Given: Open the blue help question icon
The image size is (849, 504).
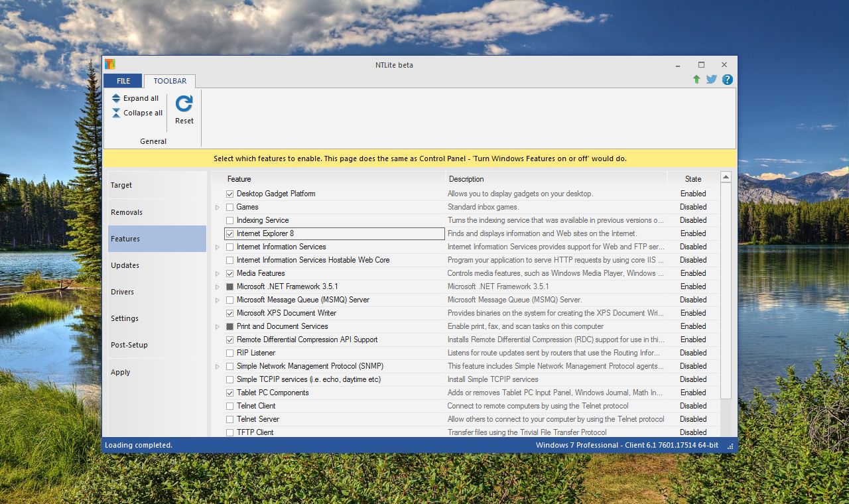Looking at the screenshot, I should click(x=728, y=80).
